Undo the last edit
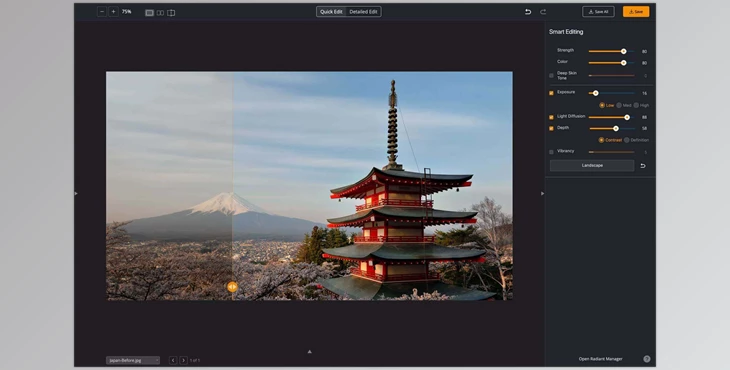The image size is (730, 370). coord(528,12)
